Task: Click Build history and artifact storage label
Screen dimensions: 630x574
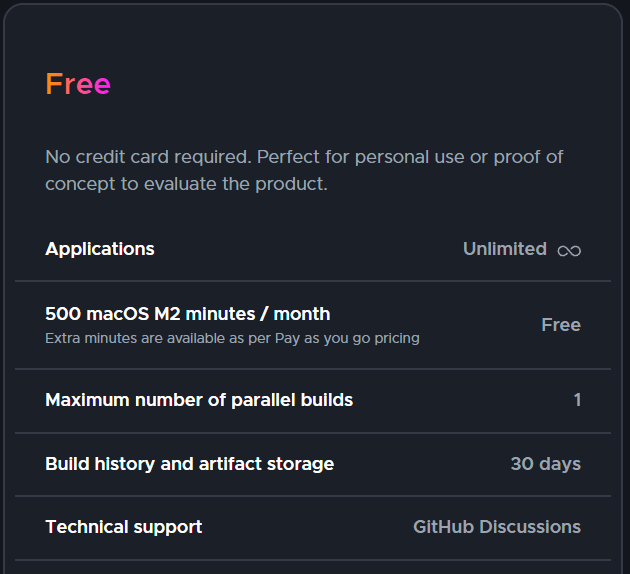Action: [190, 464]
